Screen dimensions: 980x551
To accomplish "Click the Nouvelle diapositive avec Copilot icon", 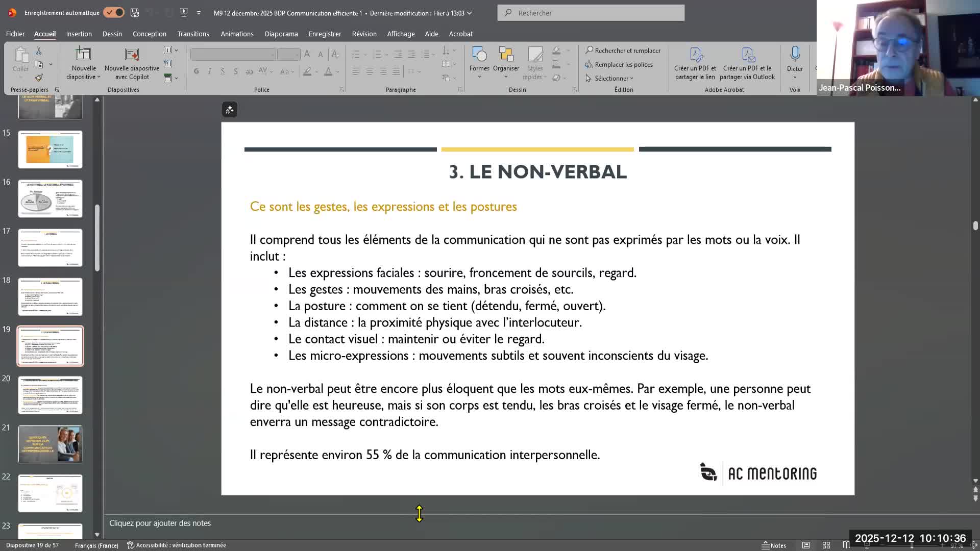I will click(x=132, y=55).
